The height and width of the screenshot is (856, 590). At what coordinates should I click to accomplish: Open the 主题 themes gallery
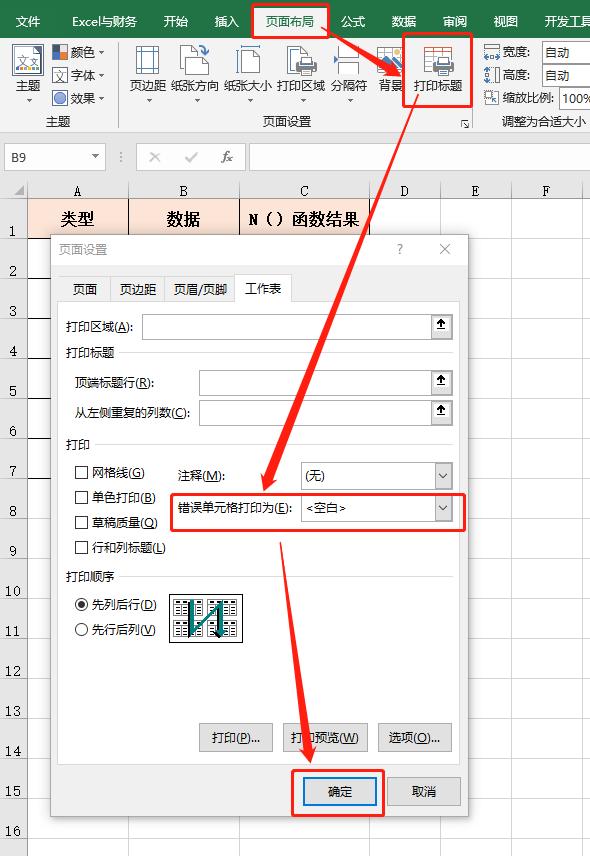coord(28,75)
